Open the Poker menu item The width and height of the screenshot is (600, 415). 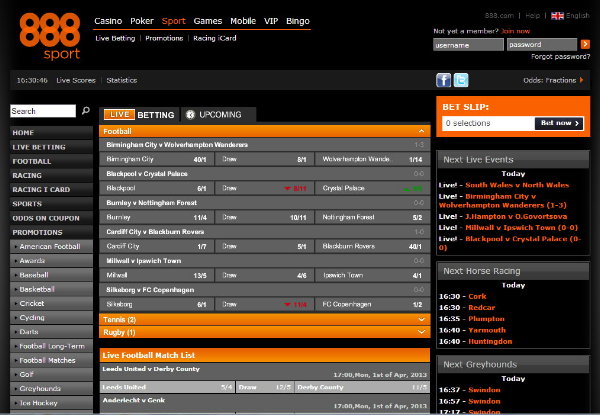pos(142,21)
